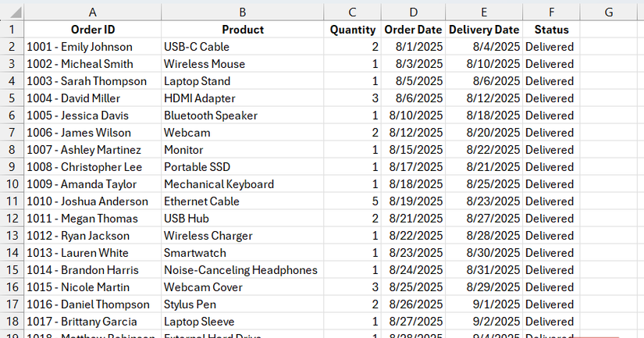Select column A header

click(x=93, y=12)
